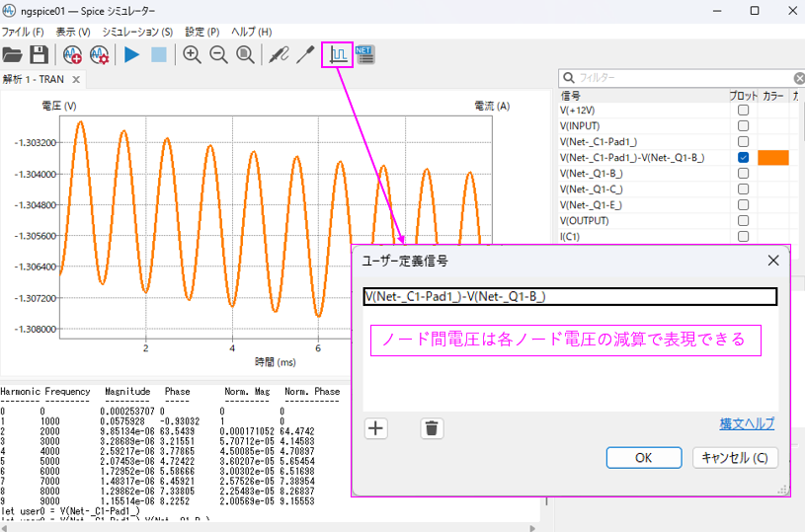Fit plot to window zoom icon
This screenshot has width=805, height=532.
pyautogui.click(x=245, y=54)
